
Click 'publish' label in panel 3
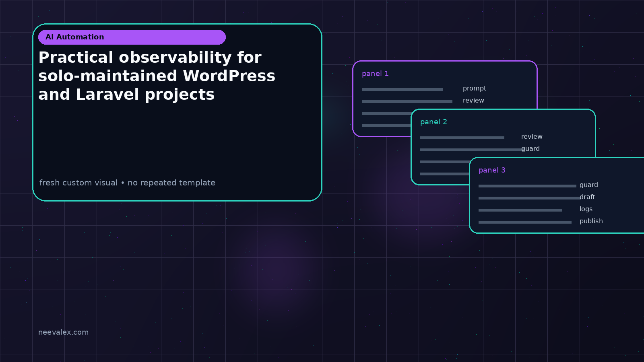pyautogui.click(x=591, y=221)
